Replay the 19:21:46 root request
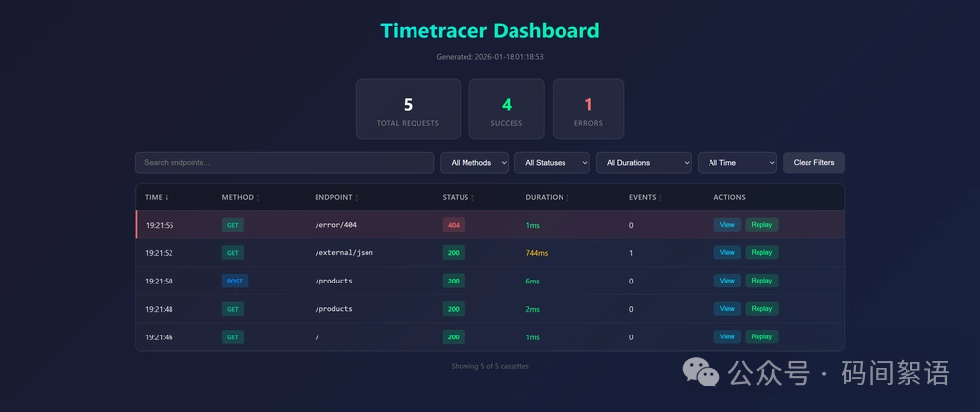 pos(761,337)
